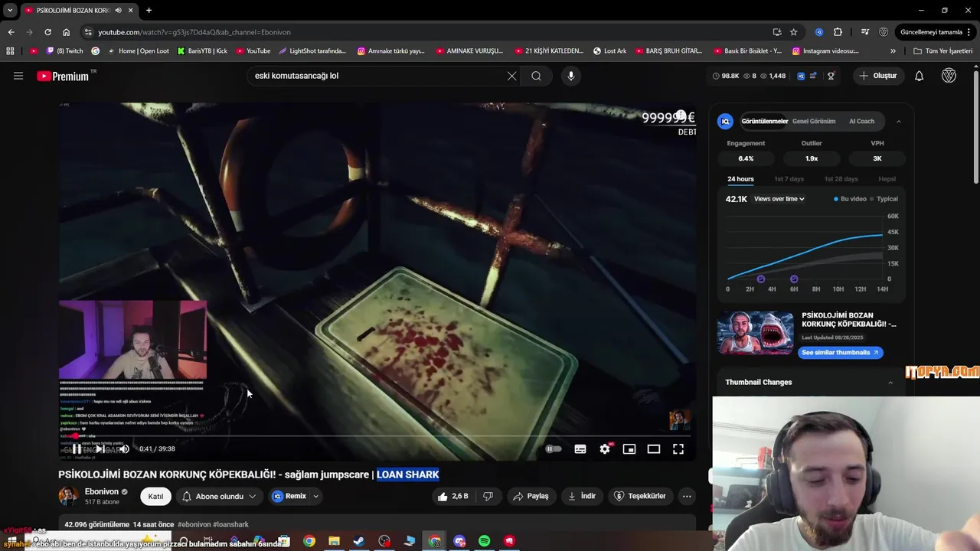Click the chart marker near 6H

(x=794, y=279)
